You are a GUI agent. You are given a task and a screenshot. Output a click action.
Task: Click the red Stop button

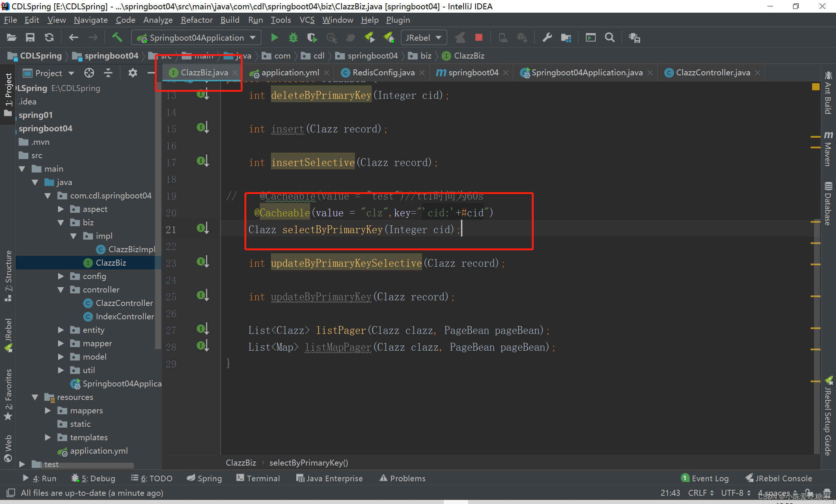[478, 37]
